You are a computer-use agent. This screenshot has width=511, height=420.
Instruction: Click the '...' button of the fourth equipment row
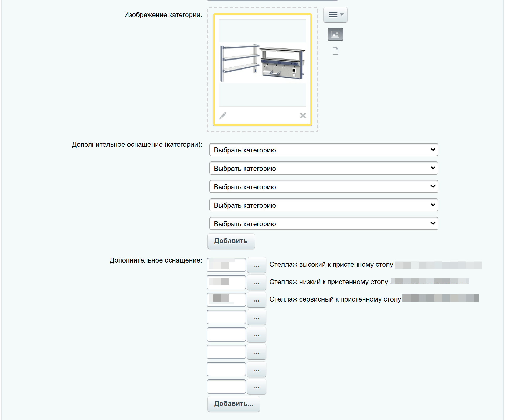257,317
